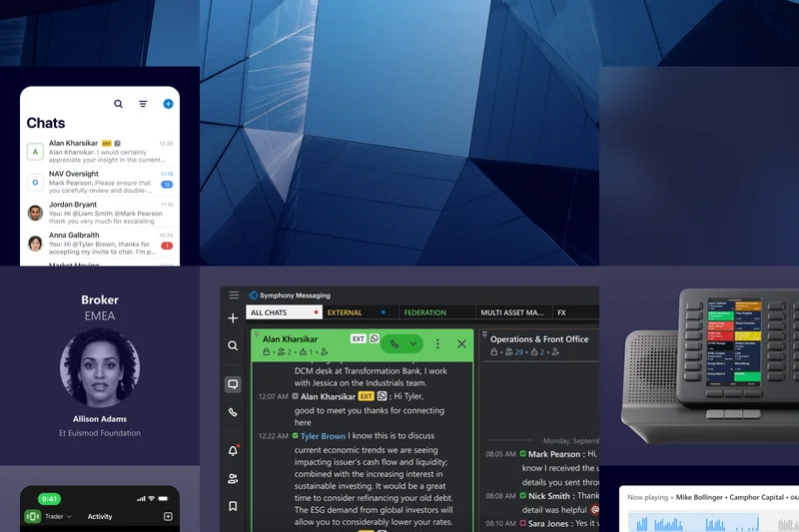Click the plus icon in the dark sidebar

tap(233, 318)
